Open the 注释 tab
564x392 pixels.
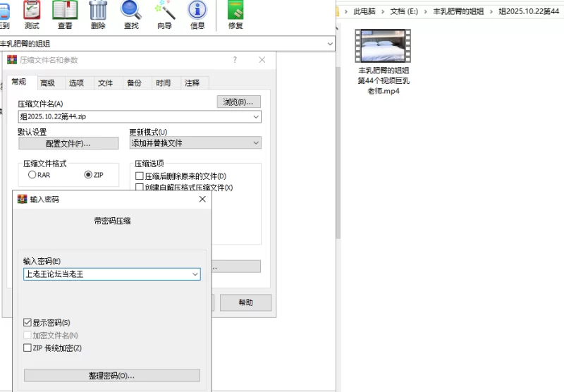[x=192, y=83]
